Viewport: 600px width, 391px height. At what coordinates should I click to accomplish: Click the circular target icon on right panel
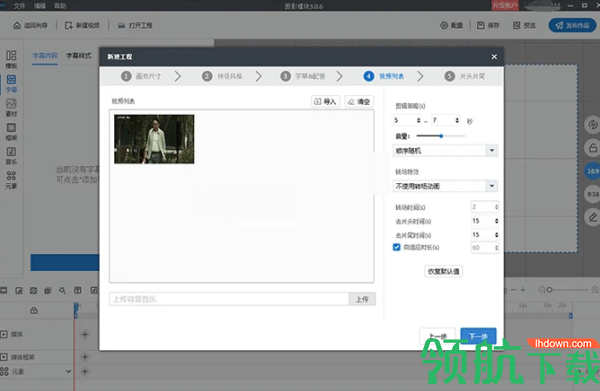(x=593, y=125)
